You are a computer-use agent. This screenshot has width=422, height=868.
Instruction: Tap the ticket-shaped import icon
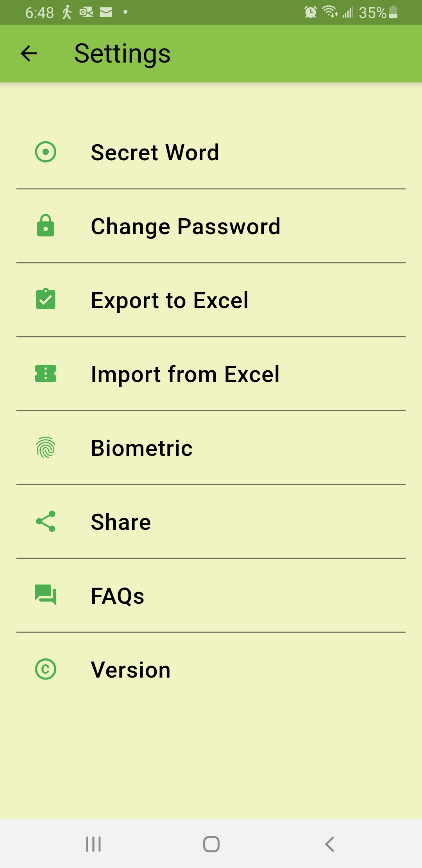pos(46,373)
